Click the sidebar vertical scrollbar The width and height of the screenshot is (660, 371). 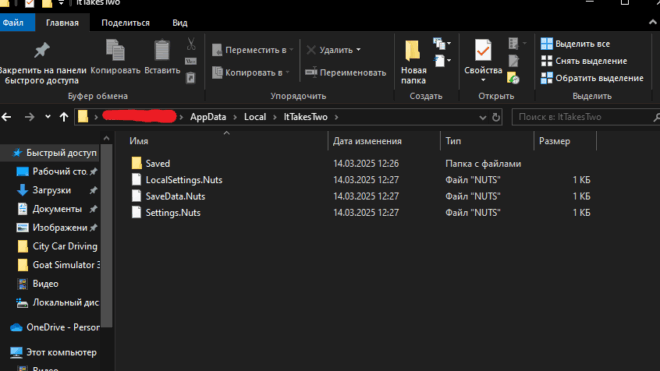(x=106, y=236)
